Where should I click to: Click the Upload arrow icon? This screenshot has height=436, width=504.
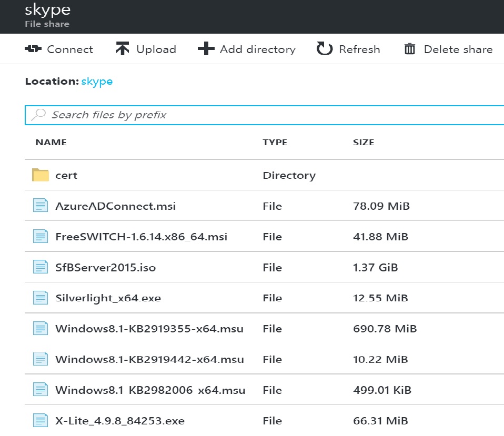[x=123, y=49]
